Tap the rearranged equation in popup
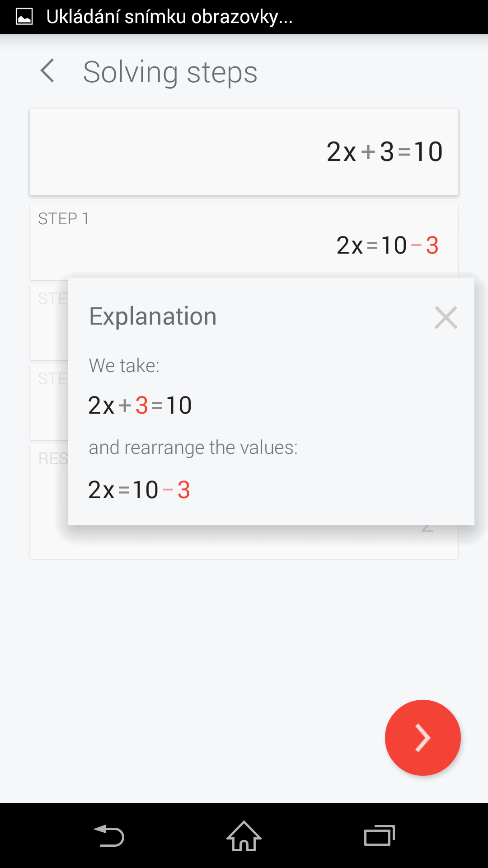The image size is (488, 868). pyautogui.click(x=139, y=490)
